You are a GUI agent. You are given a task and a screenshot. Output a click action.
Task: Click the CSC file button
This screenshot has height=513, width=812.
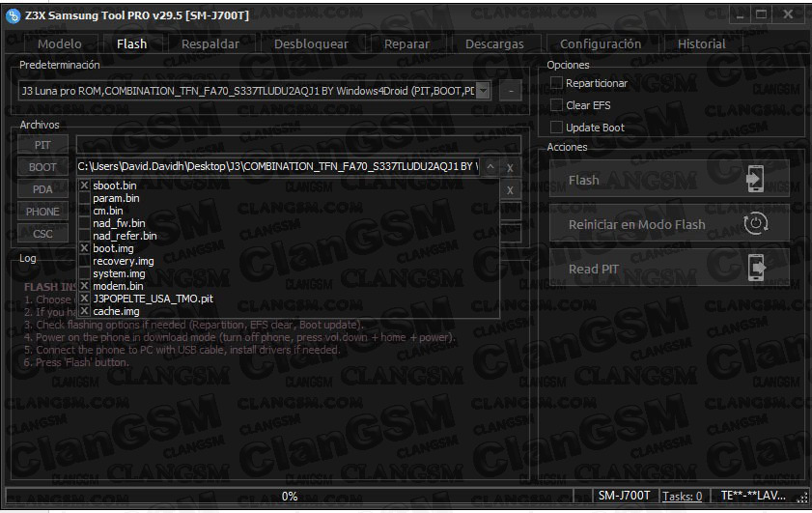42,234
